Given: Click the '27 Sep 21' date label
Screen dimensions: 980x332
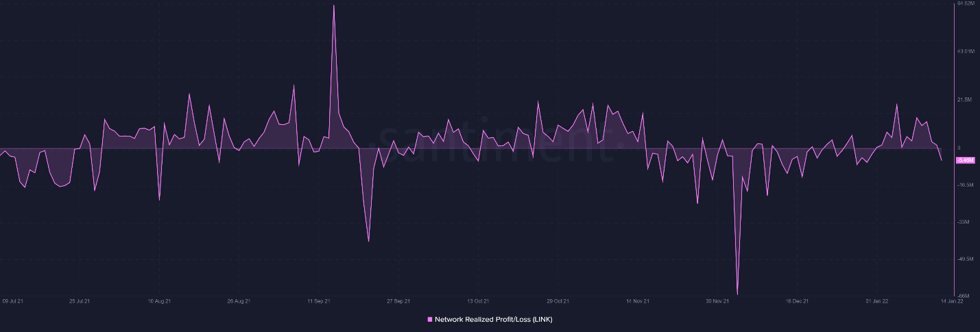Looking at the screenshot, I should (398, 301).
